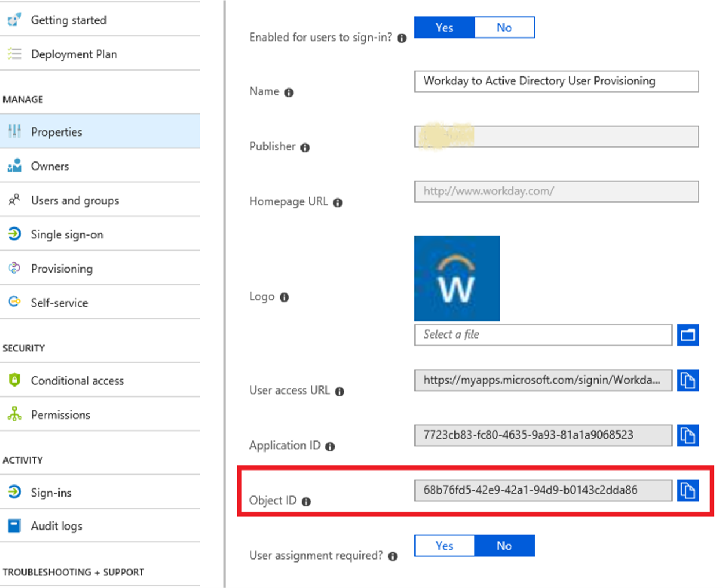The width and height of the screenshot is (723, 588).
Task: Show info tooltip for Publisher
Action: pyautogui.click(x=305, y=148)
